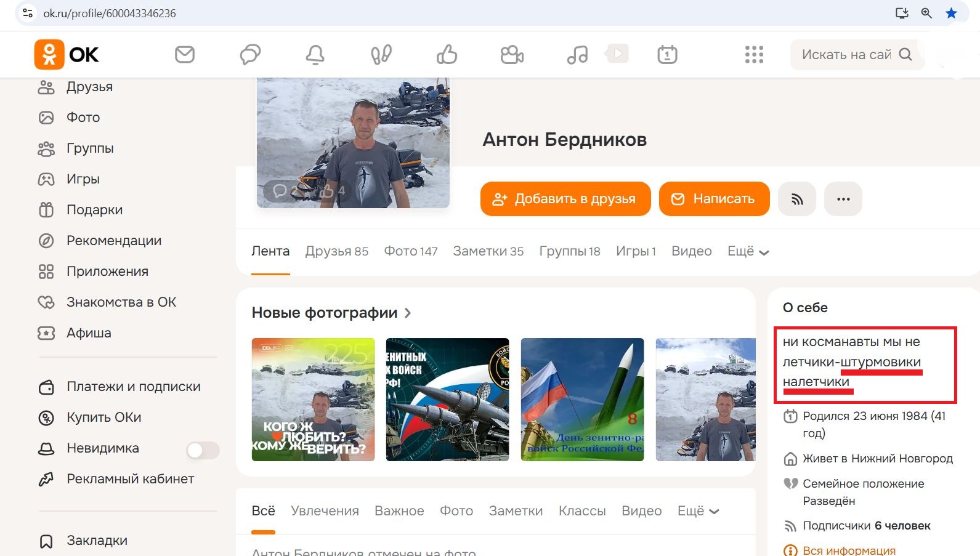Image resolution: width=980 pixels, height=556 pixels.
Task: Select the Классы feed filter
Action: point(582,511)
